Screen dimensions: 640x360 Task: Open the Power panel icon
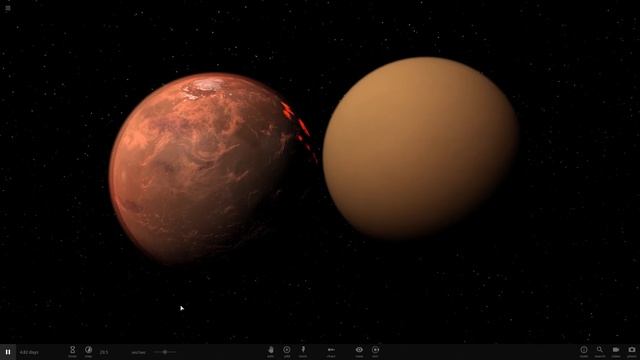point(72,351)
